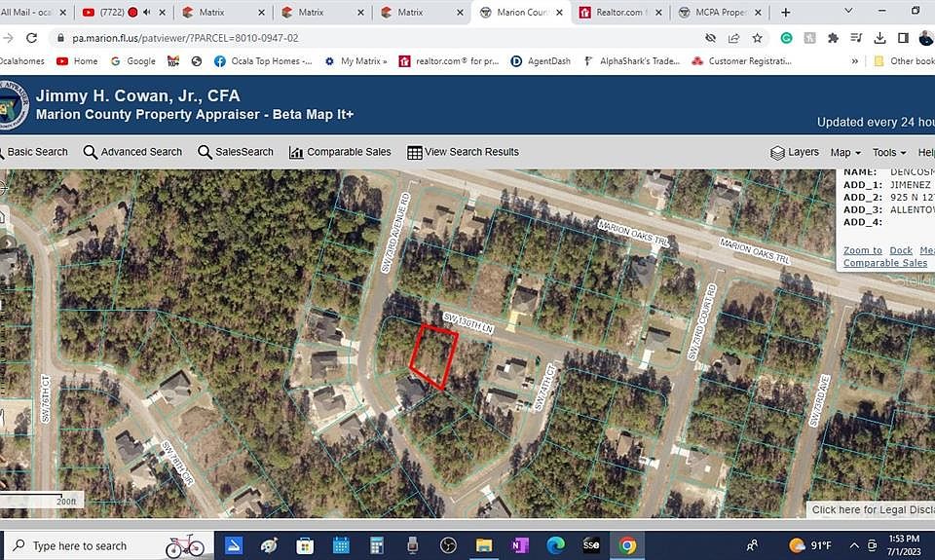Open the Layers panel

point(795,153)
